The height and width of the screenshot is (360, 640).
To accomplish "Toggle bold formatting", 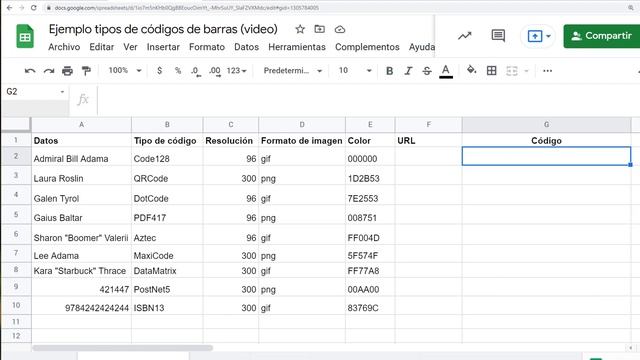I will pos(389,71).
